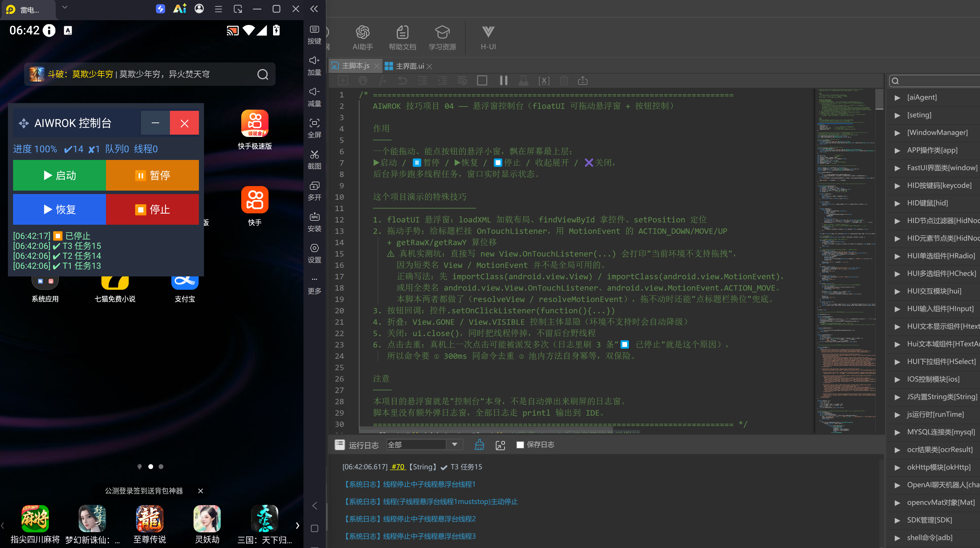This screenshot has height=548, width=980.
Task: Expand APP操作类[app] node
Action: pos(897,151)
